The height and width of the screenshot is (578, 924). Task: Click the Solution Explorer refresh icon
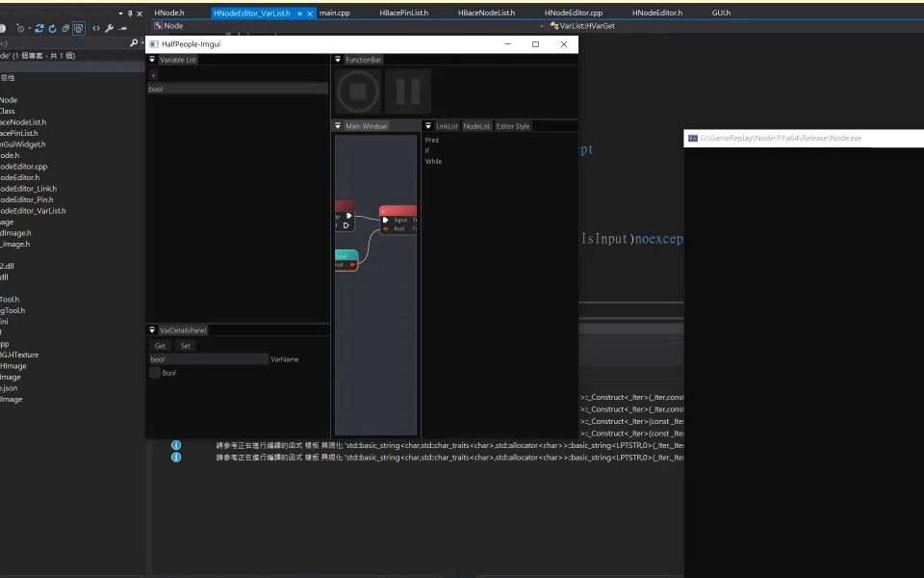point(52,28)
